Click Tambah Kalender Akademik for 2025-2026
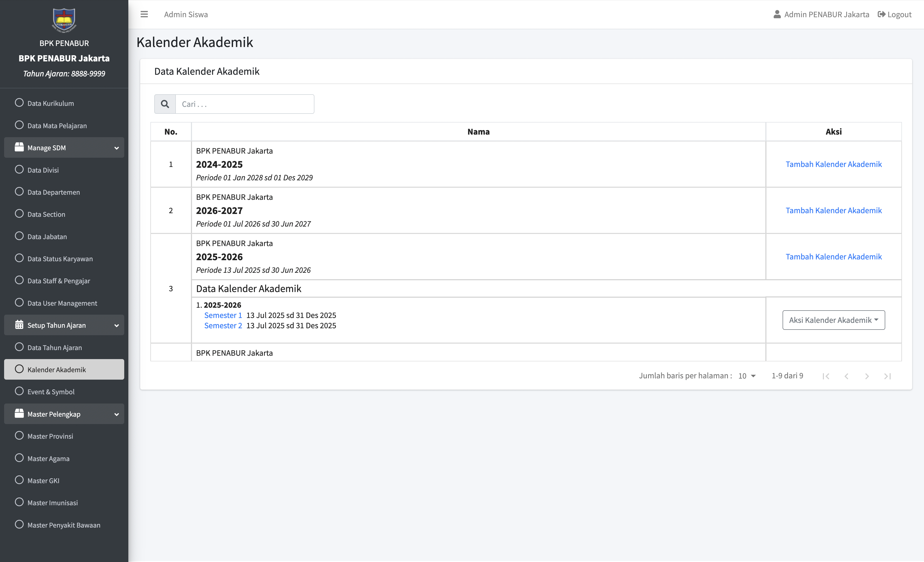 [x=834, y=257]
